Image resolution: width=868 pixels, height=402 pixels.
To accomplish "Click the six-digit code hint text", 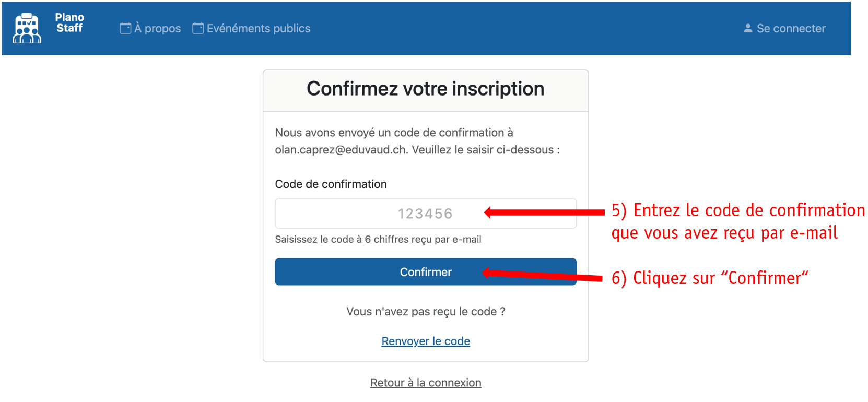I will tap(378, 240).
